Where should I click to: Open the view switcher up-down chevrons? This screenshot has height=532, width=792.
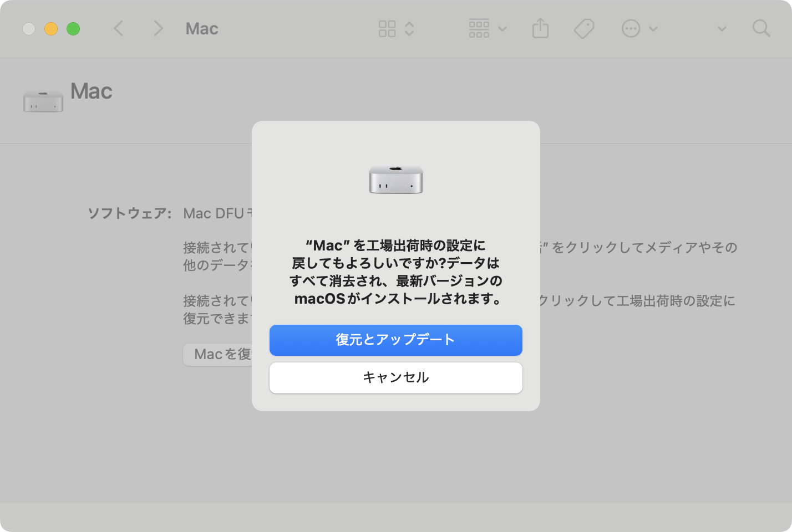(409, 29)
